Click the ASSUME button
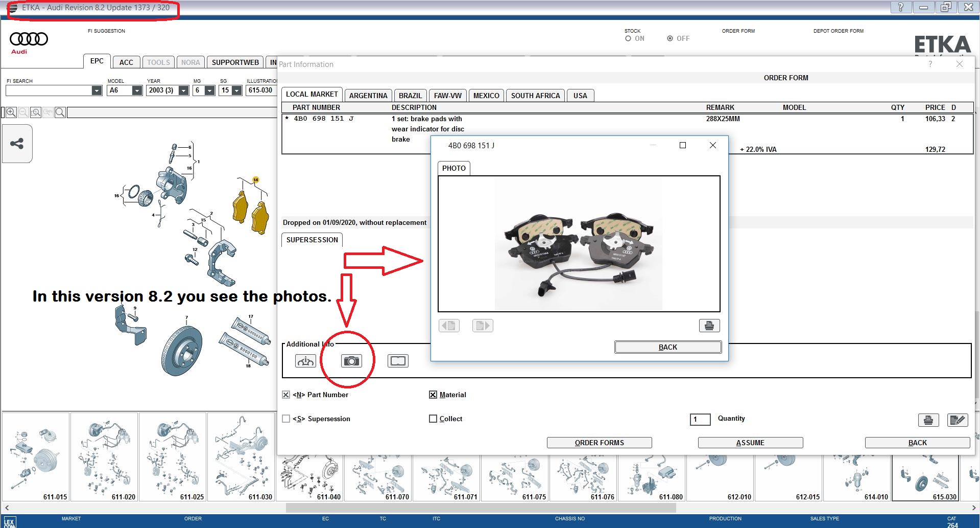 (750, 443)
